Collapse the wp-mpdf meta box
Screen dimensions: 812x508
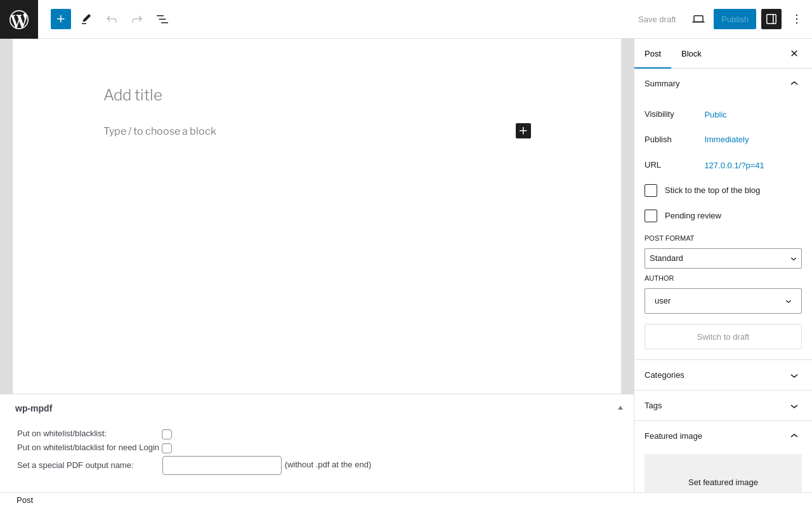pos(620,408)
